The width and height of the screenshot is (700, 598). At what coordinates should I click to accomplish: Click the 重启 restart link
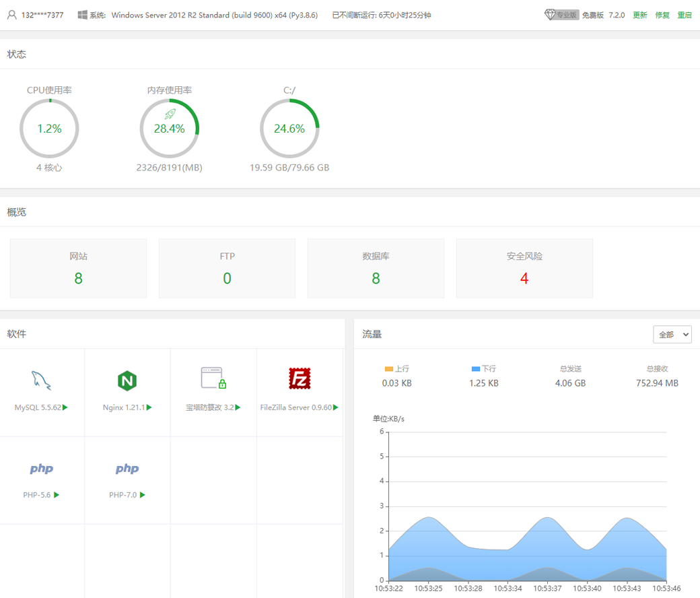click(x=685, y=15)
